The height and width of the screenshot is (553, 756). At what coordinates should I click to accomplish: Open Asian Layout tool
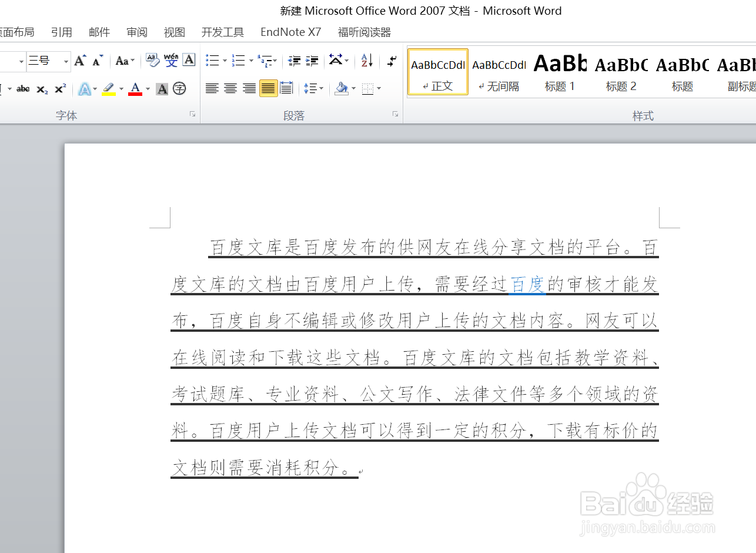click(x=336, y=60)
